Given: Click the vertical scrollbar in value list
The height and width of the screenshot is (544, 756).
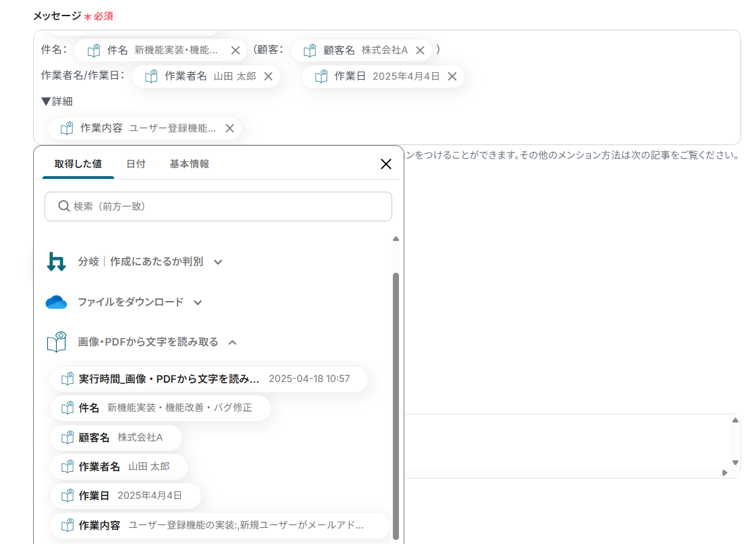Looking at the screenshot, I should 396,405.
